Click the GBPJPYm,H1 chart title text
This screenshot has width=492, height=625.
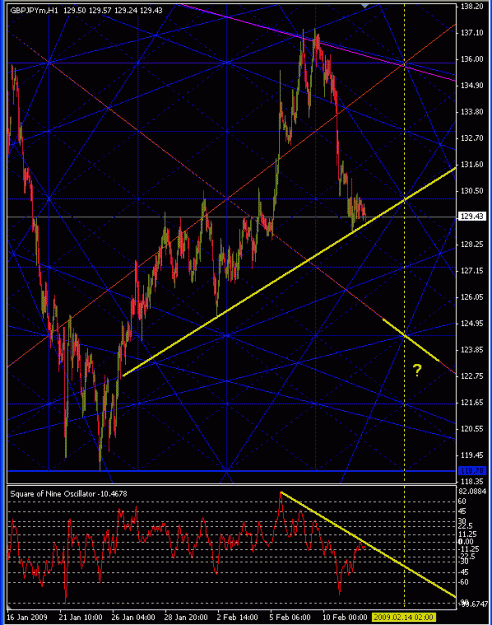click(34, 10)
